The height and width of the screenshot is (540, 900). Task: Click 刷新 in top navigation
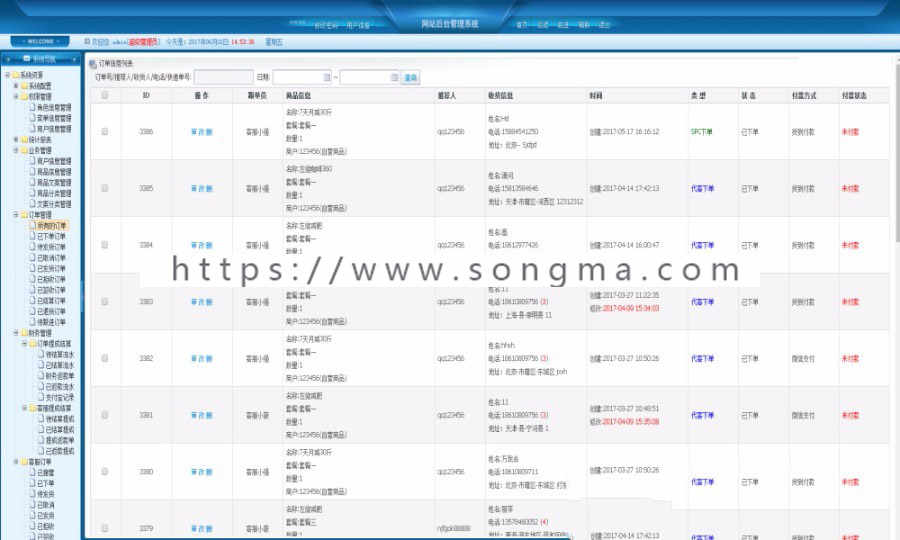pyautogui.click(x=584, y=25)
